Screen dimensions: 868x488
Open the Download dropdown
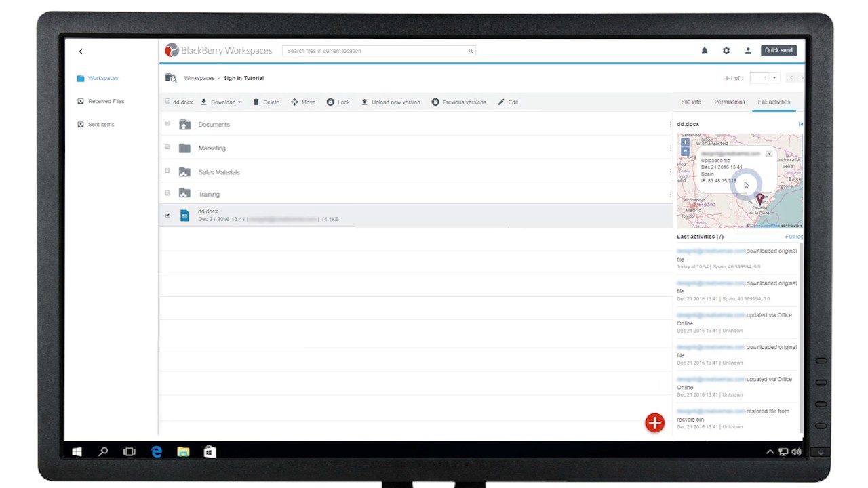click(x=221, y=102)
